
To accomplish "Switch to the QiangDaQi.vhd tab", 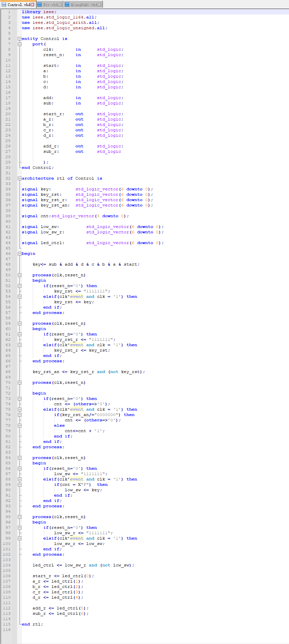I will [83, 4].
